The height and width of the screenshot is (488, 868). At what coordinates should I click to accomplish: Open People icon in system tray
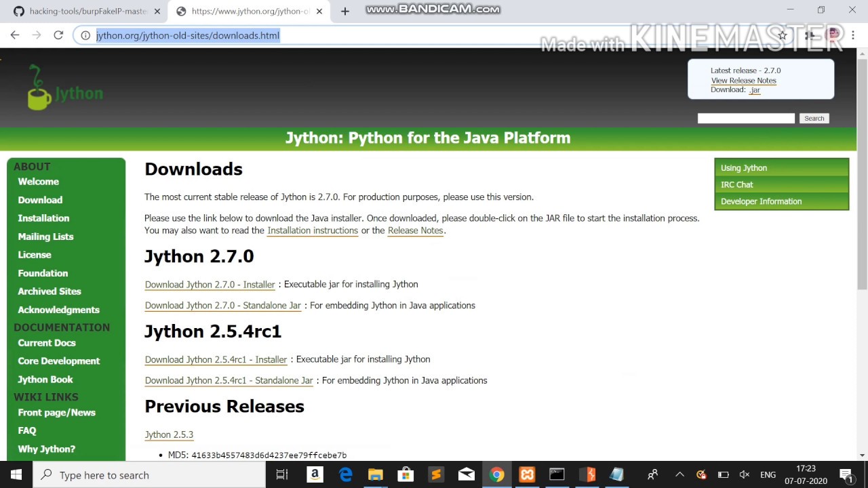pyautogui.click(x=652, y=474)
